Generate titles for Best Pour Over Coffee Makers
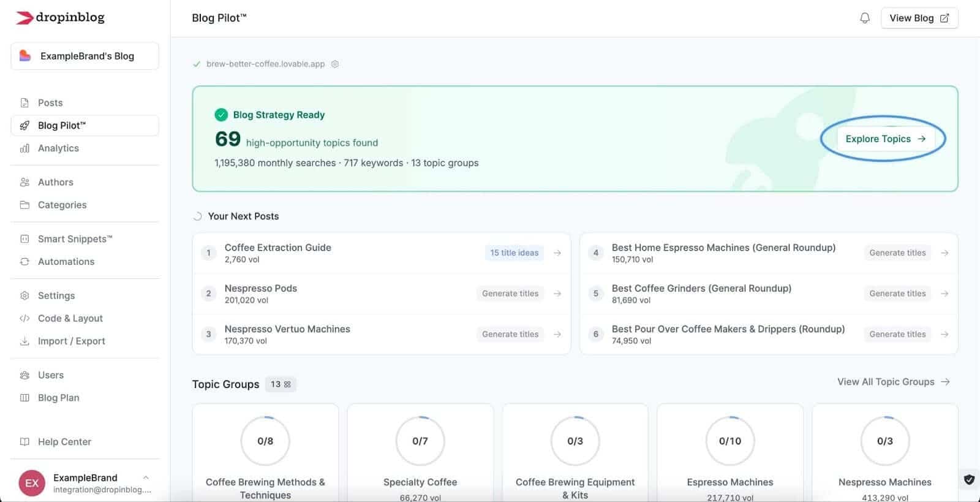Image resolution: width=980 pixels, height=502 pixels. 897,334
